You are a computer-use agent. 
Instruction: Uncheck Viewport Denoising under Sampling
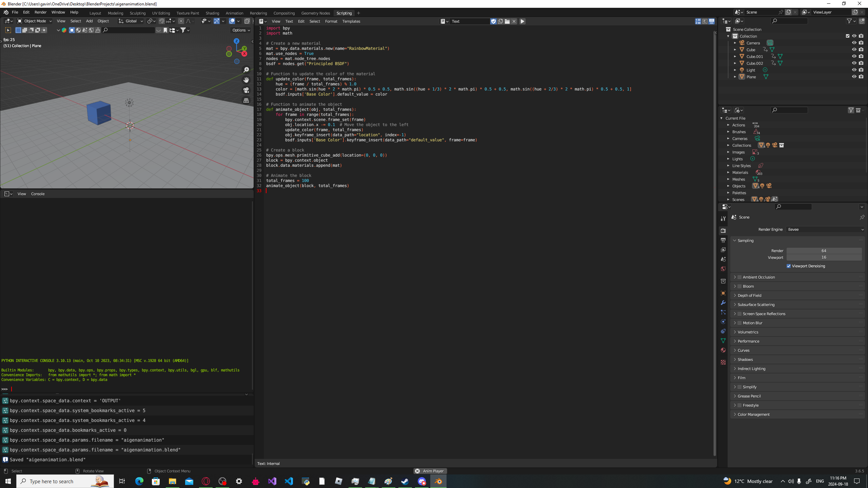789,266
